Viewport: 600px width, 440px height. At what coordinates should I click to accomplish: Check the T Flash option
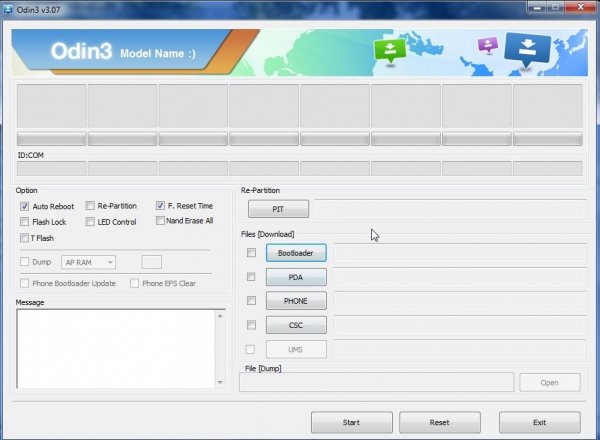[24, 238]
